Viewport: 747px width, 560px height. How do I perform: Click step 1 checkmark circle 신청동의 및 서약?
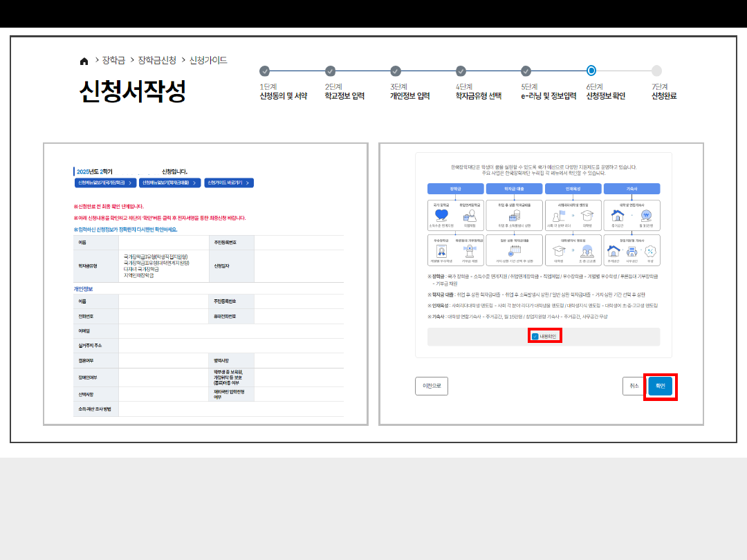coord(264,71)
